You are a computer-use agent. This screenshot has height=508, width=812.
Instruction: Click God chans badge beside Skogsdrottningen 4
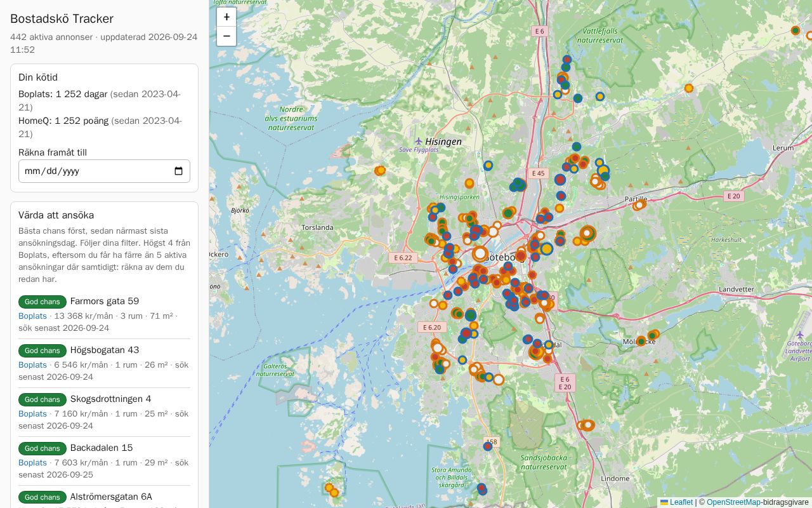click(x=43, y=399)
